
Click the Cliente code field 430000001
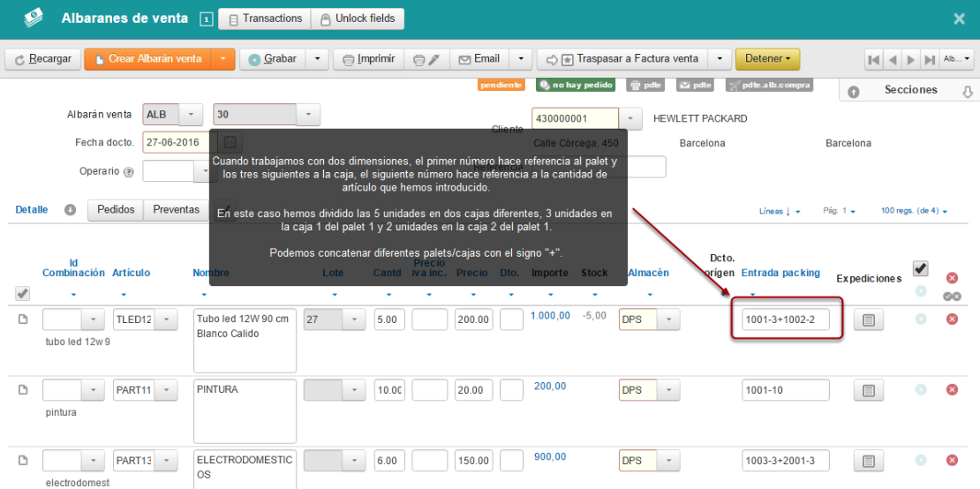click(x=575, y=118)
